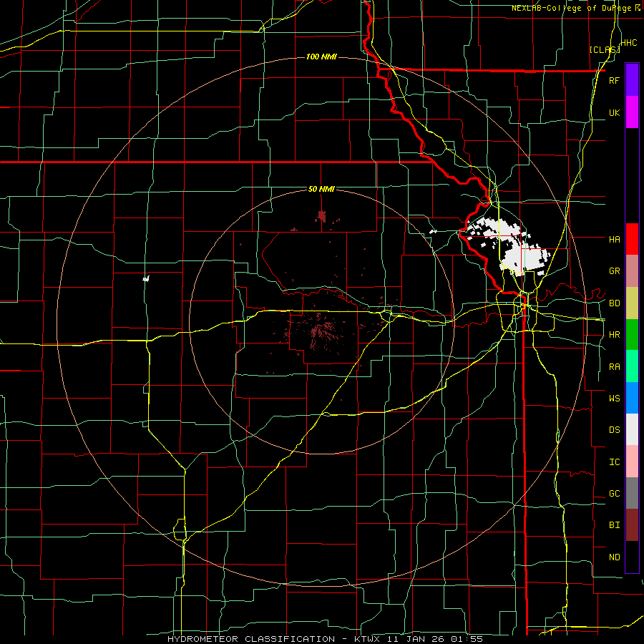
Task: Click the red HA legend color swatch
Action: click(632, 239)
